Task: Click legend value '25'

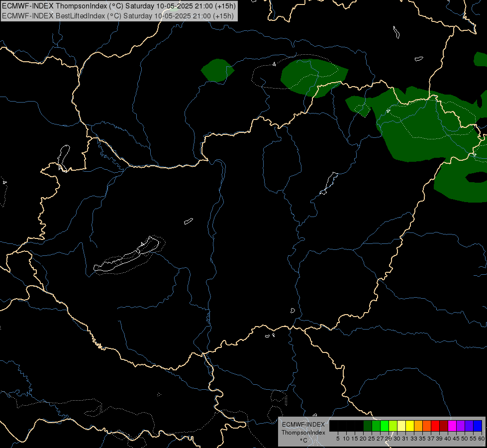Action: (372, 439)
